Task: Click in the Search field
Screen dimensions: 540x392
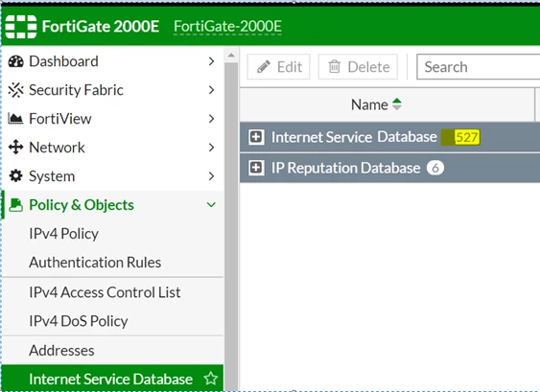Action: pyautogui.click(x=478, y=66)
